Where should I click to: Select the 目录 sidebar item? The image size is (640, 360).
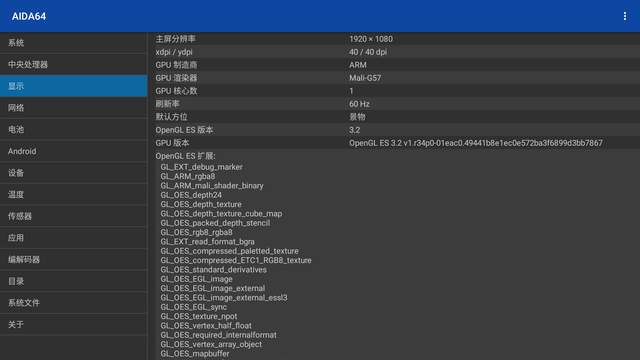pos(73,281)
